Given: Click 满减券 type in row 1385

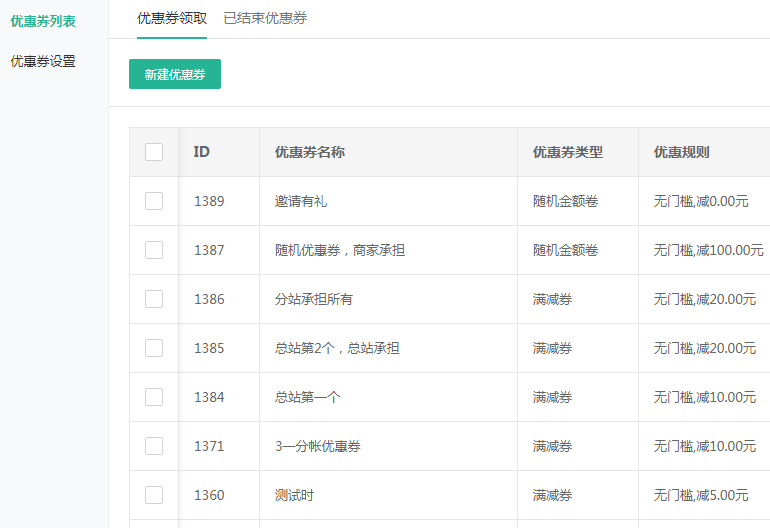Looking at the screenshot, I should [552, 348].
